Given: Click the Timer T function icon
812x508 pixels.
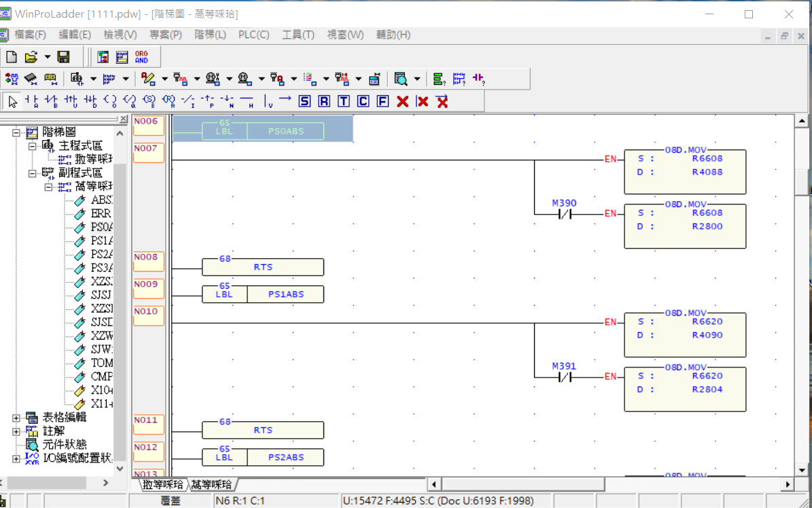Looking at the screenshot, I should coord(344,101).
